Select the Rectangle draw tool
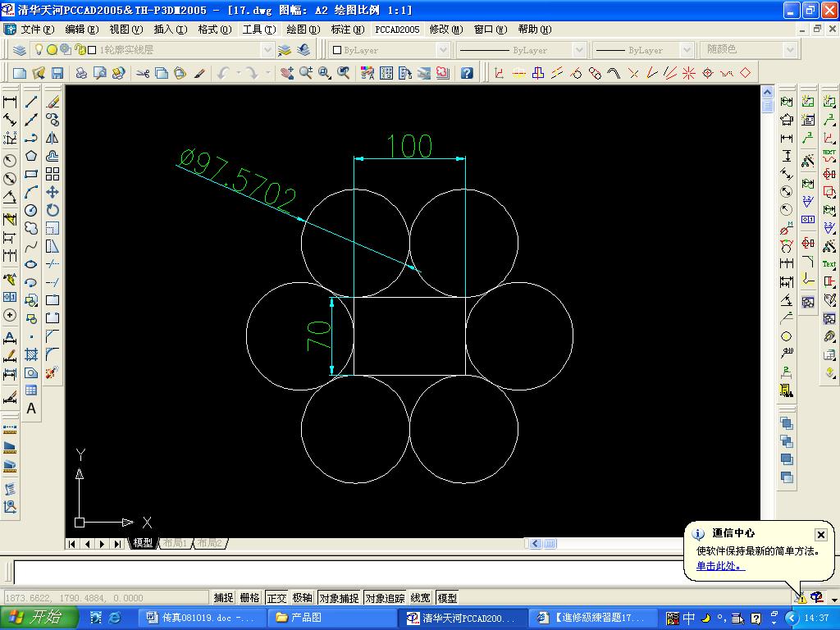The height and width of the screenshot is (630, 840). 31,174
